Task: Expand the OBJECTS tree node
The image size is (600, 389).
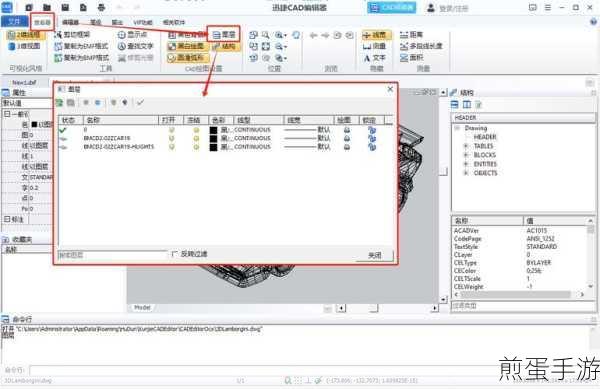Action: pos(466,173)
